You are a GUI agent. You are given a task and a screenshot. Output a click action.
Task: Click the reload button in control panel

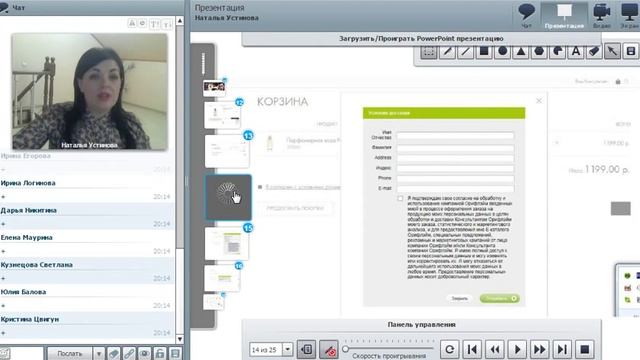450,349
